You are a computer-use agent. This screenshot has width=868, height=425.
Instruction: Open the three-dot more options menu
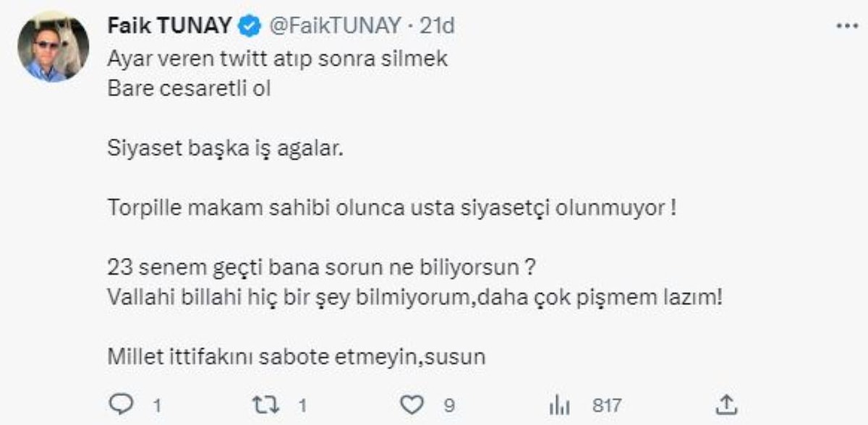point(846,25)
